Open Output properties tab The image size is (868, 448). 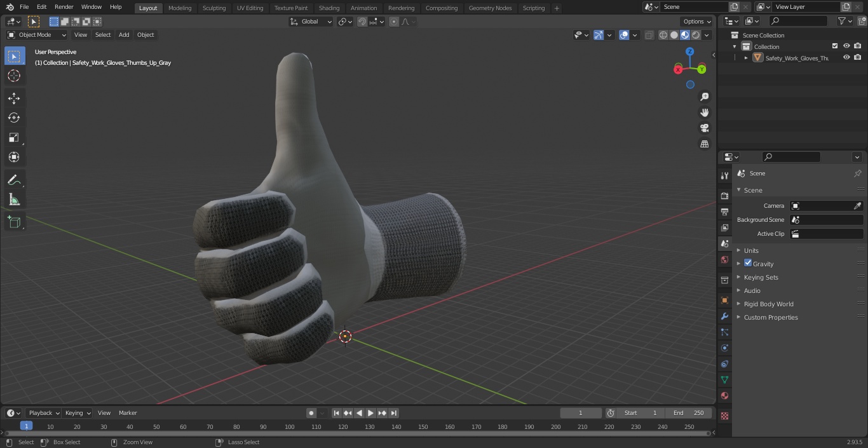coord(724,212)
